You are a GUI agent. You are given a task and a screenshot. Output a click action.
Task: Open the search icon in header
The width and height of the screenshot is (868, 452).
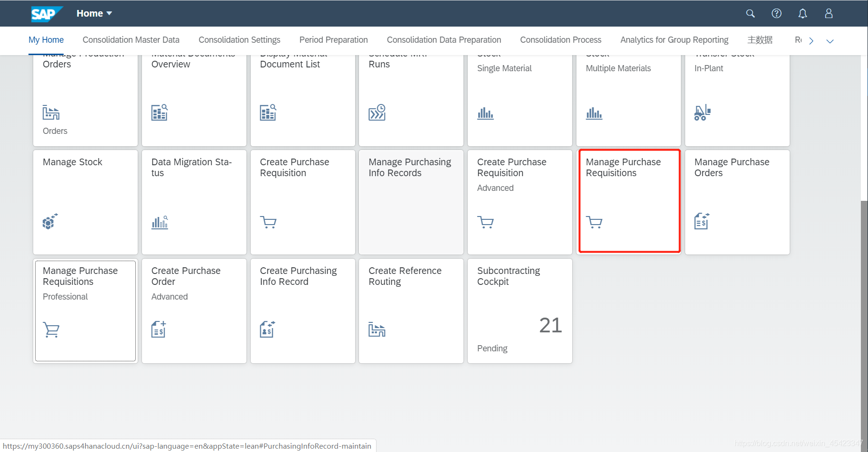click(x=750, y=13)
